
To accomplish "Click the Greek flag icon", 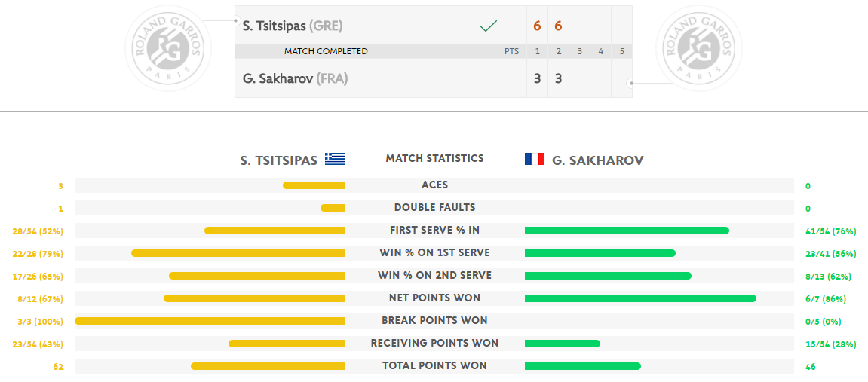I will [335, 159].
